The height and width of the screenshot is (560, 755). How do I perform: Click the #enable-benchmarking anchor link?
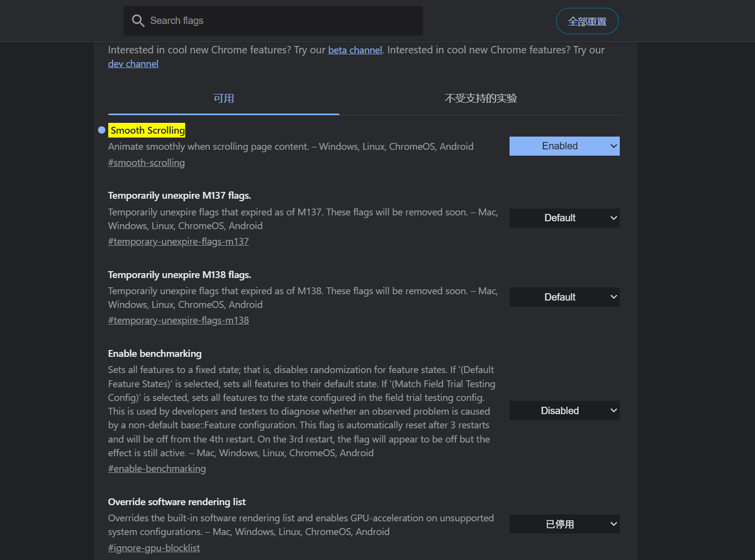point(157,468)
